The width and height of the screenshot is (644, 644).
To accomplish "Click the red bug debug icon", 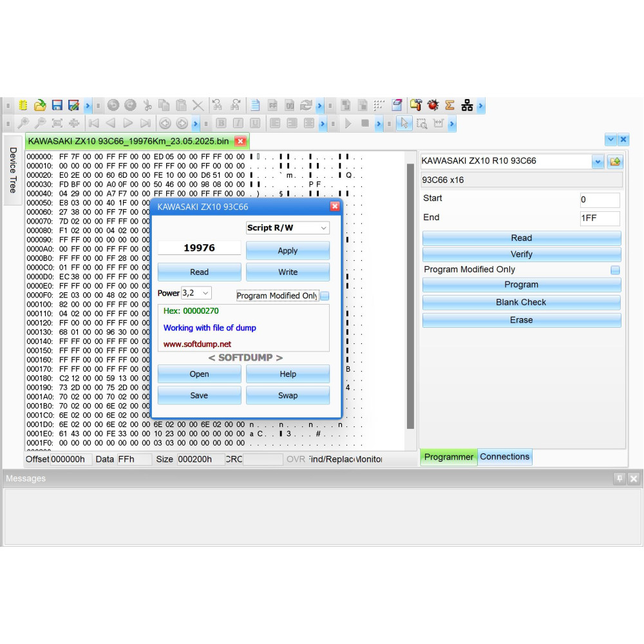I will pyautogui.click(x=433, y=105).
